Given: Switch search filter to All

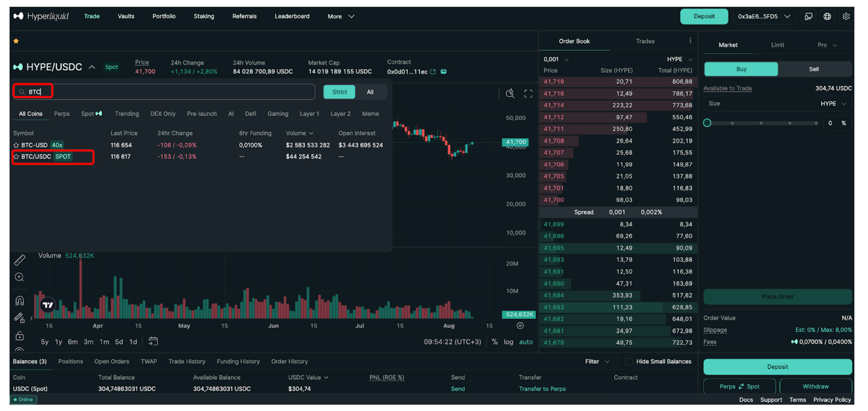Looking at the screenshot, I should tap(370, 92).
